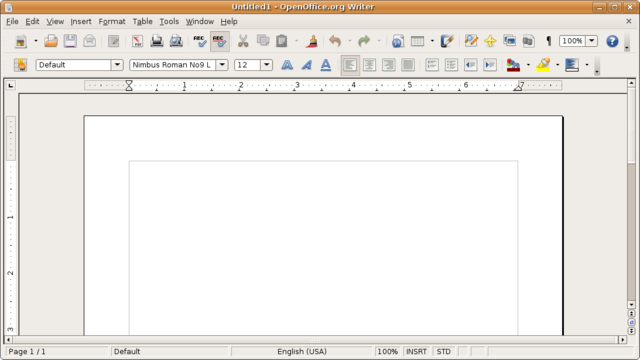Screen dimensions: 640x360
Task: Toggle Numbering On/Off
Action: (432, 65)
